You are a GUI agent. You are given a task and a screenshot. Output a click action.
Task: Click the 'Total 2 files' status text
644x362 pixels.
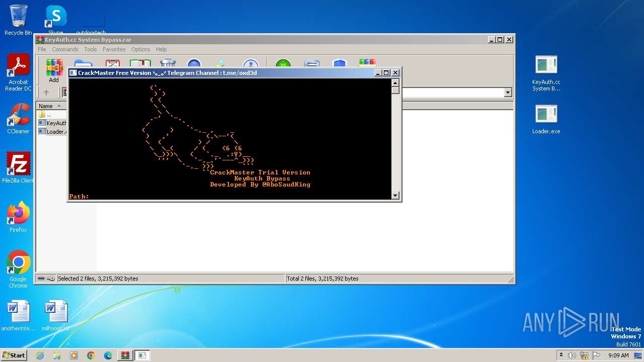pyautogui.click(x=323, y=279)
